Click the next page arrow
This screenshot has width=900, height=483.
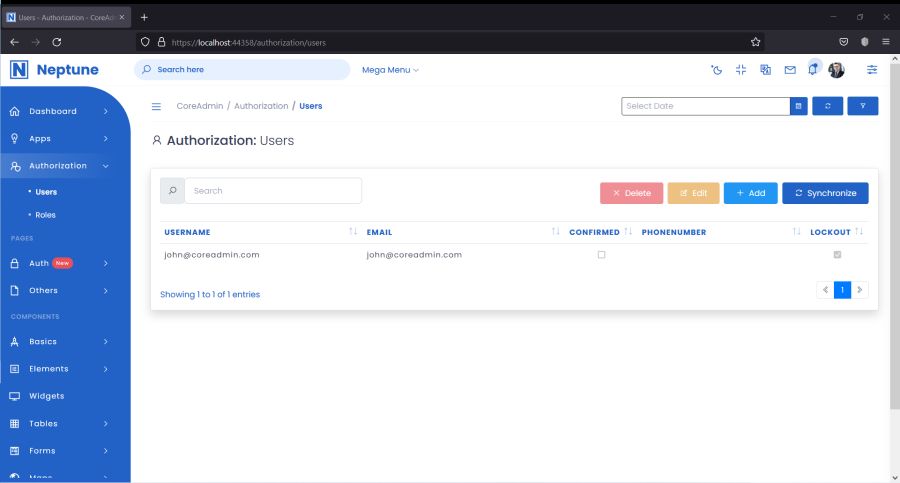tap(859, 290)
